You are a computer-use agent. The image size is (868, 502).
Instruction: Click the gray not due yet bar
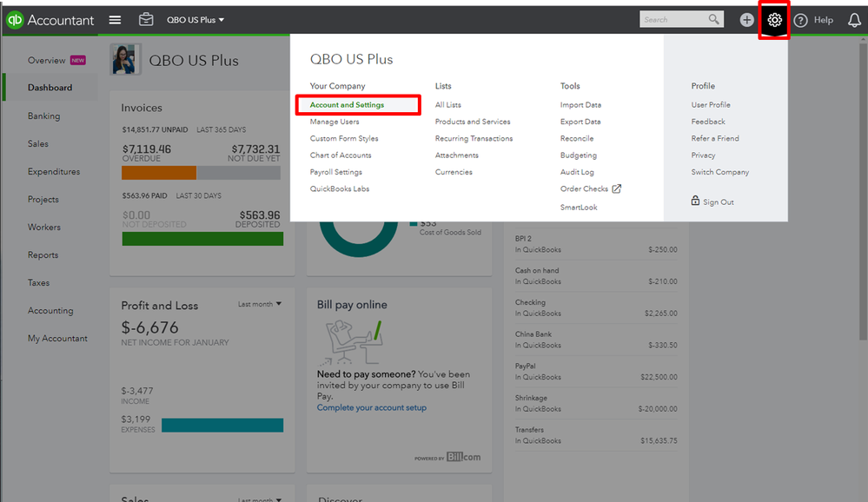pos(238,173)
